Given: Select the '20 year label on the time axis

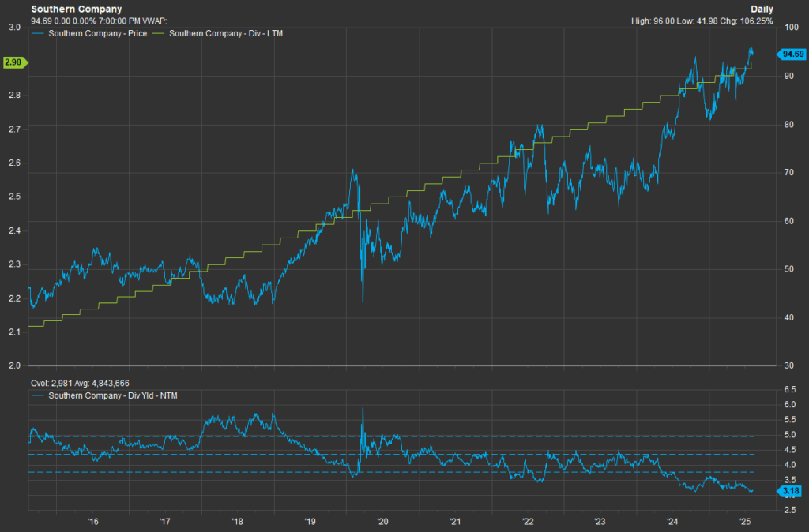Looking at the screenshot, I should 382,522.
